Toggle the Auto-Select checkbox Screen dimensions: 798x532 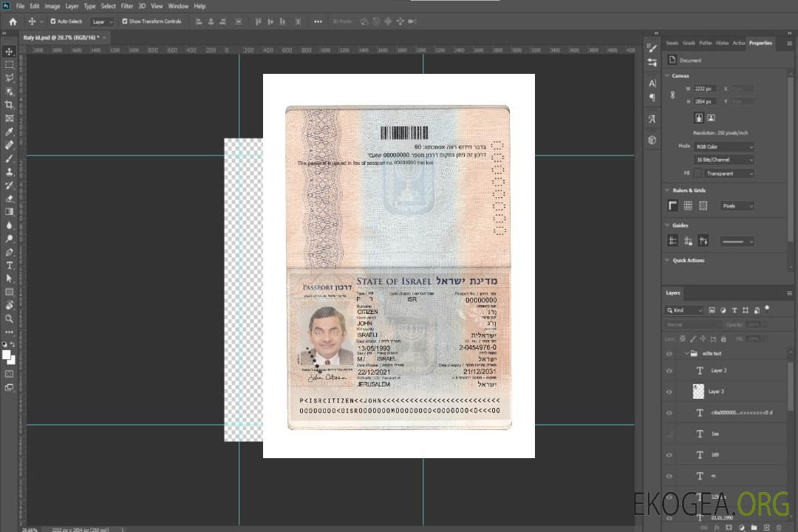(53, 21)
